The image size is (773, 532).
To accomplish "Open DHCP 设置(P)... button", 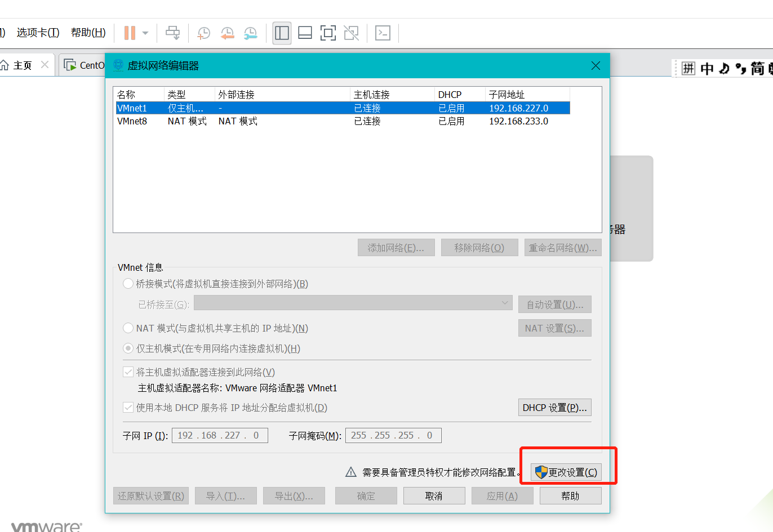I will (x=555, y=408).
